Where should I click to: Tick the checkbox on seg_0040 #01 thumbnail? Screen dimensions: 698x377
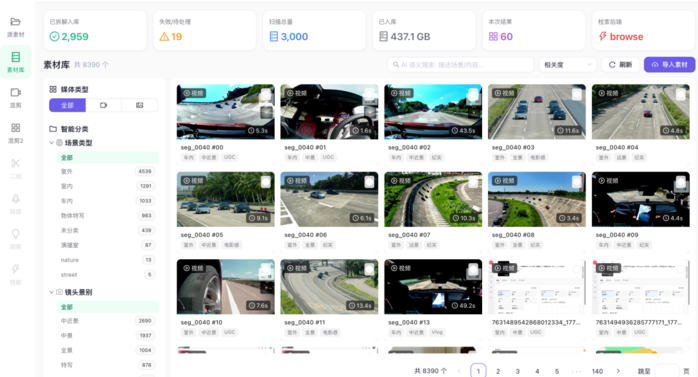point(369,94)
